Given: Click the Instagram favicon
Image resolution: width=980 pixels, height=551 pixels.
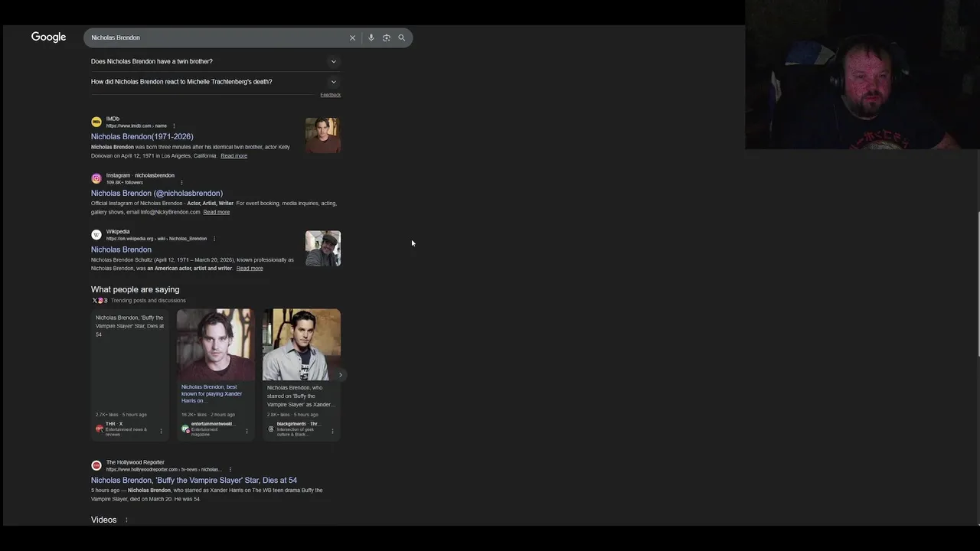Looking at the screenshot, I should [x=96, y=178].
